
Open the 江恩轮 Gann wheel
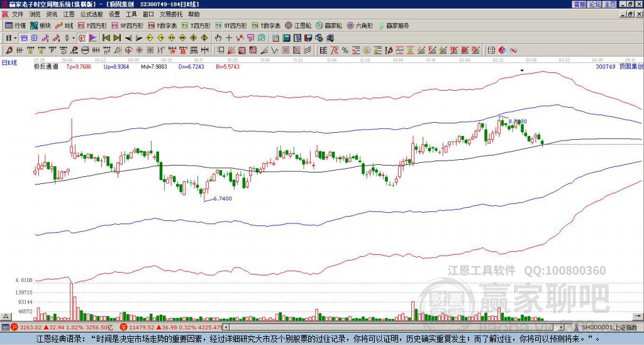297,25
